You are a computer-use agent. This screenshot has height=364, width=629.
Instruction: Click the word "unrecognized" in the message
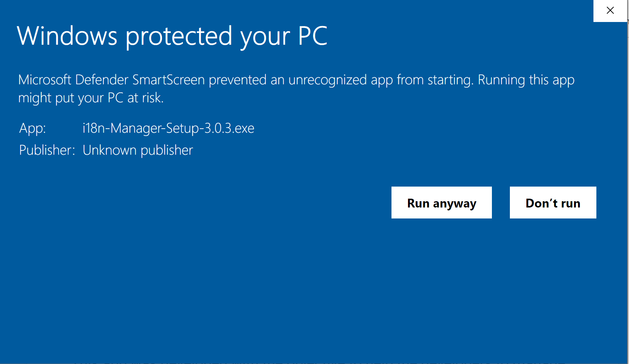pyautogui.click(x=327, y=80)
